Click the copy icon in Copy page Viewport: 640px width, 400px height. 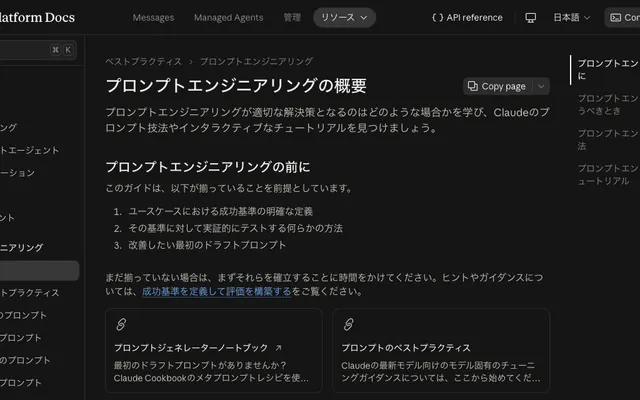click(x=473, y=86)
